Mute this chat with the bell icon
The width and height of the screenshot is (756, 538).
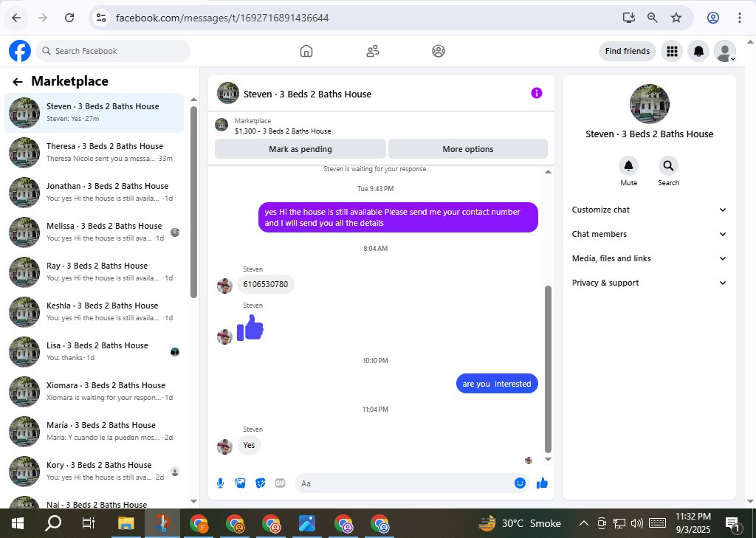point(628,166)
